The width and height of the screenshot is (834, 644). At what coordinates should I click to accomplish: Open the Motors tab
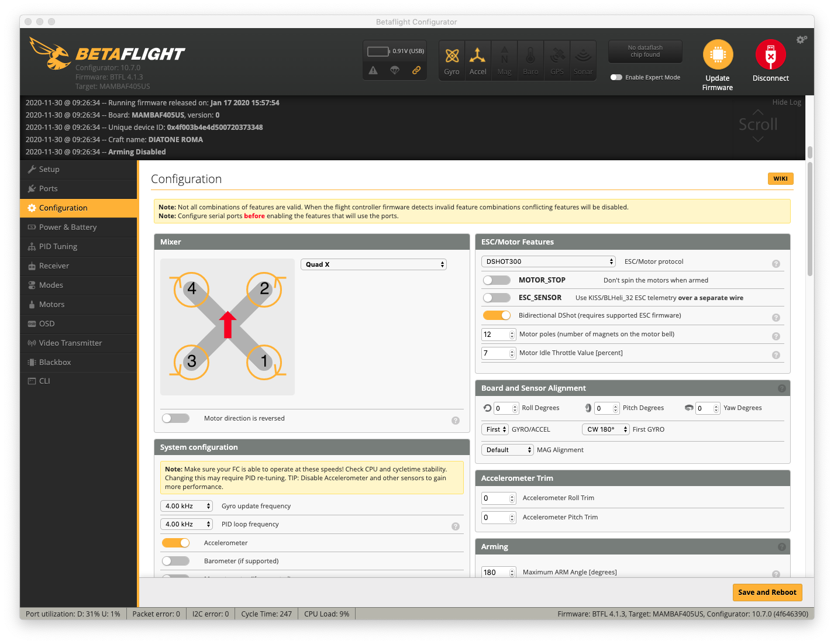[78, 304]
